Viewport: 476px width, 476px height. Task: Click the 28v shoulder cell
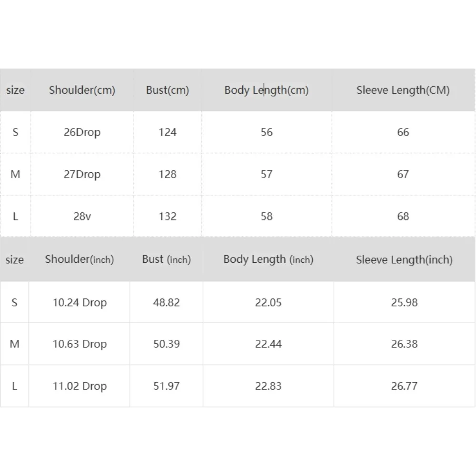coord(82,216)
